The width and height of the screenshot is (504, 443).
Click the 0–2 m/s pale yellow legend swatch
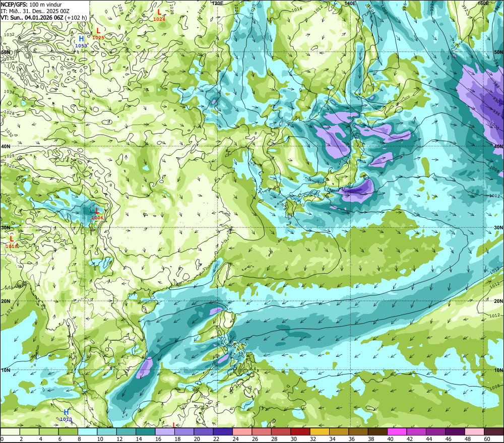tap(10, 432)
